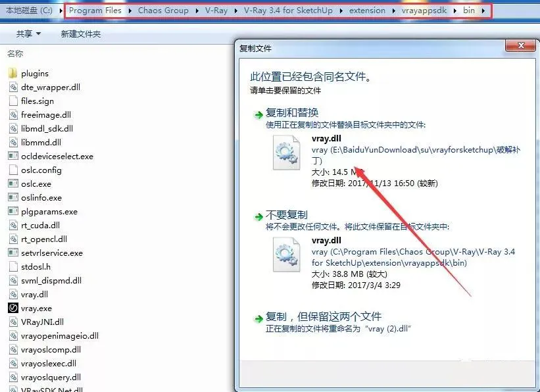
Task: Open the plugins folder icon
Action: 12,73
